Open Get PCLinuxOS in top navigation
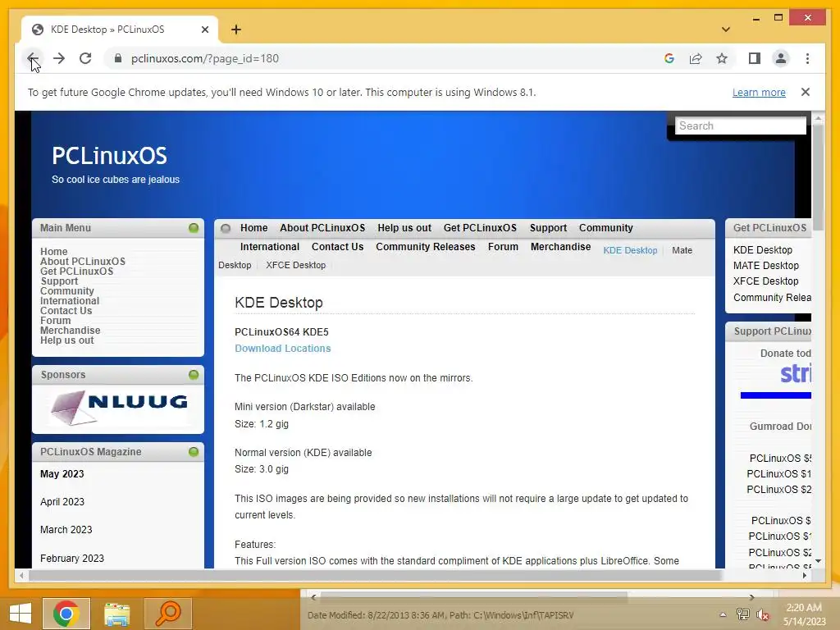The height and width of the screenshot is (630, 840). click(480, 228)
